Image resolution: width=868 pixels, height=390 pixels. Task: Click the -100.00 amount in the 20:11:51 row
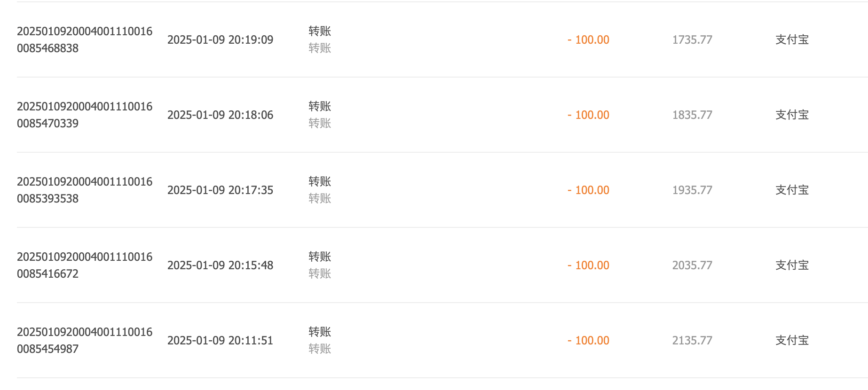point(588,340)
